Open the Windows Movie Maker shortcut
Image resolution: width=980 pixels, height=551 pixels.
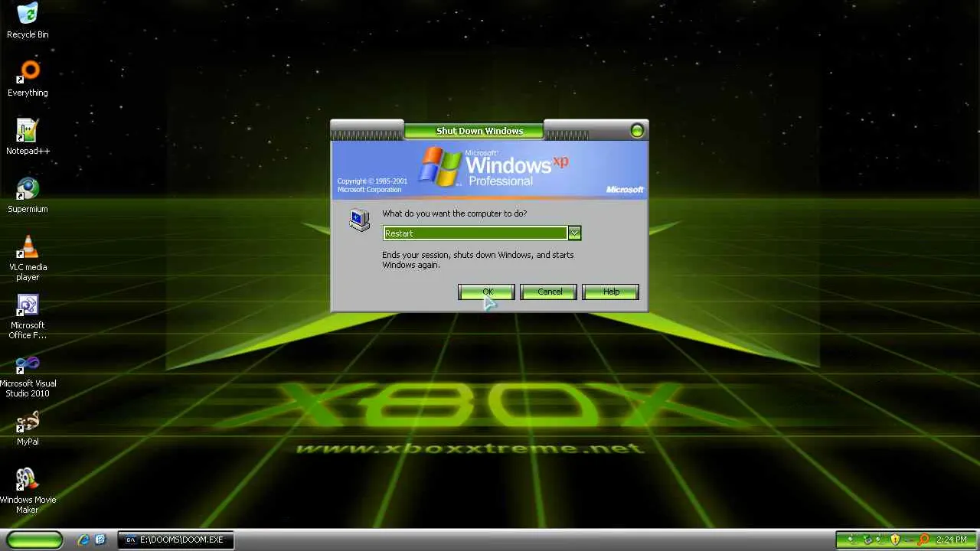click(28, 491)
